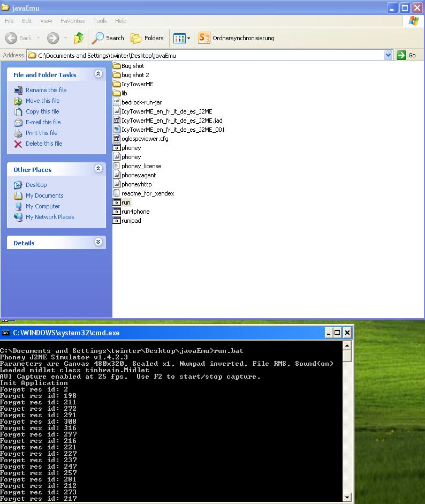Select the bedrock-run-jar file icon
Image resolution: width=425 pixels, height=504 pixels.
point(117,102)
